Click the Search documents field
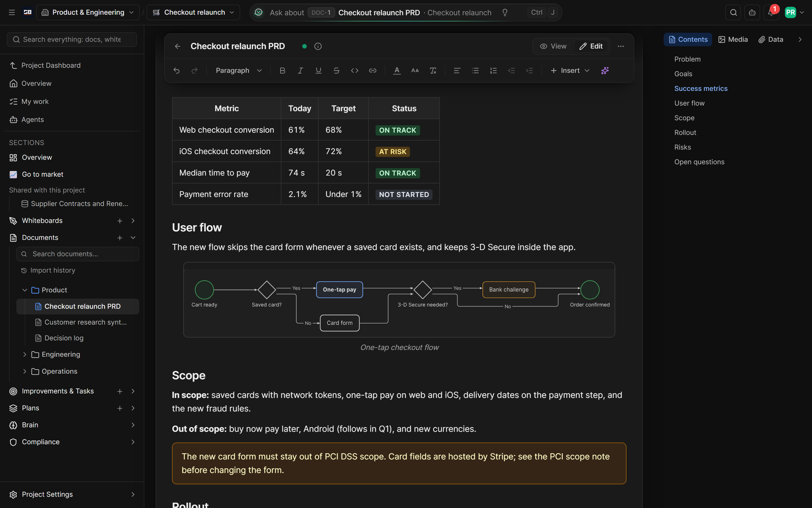The image size is (812, 508). point(78,254)
